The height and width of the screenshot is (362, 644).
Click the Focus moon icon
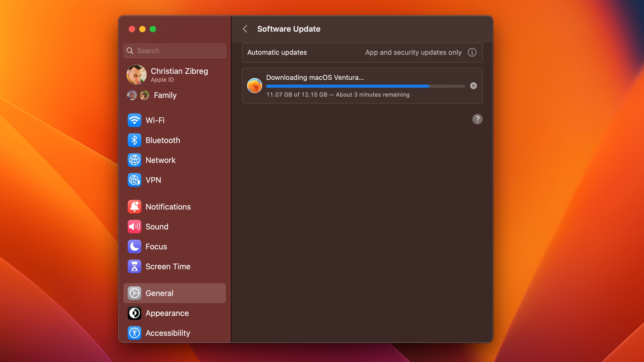click(x=134, y=246)
